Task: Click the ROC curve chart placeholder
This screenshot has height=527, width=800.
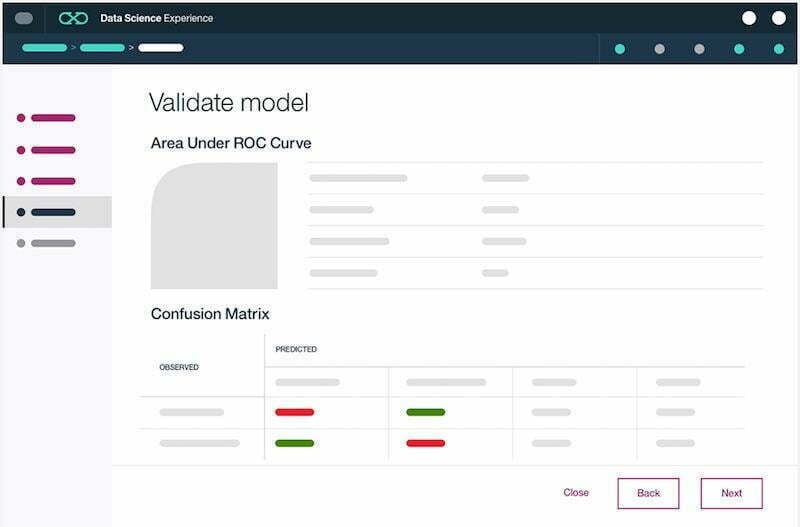Action: (214, 226)
